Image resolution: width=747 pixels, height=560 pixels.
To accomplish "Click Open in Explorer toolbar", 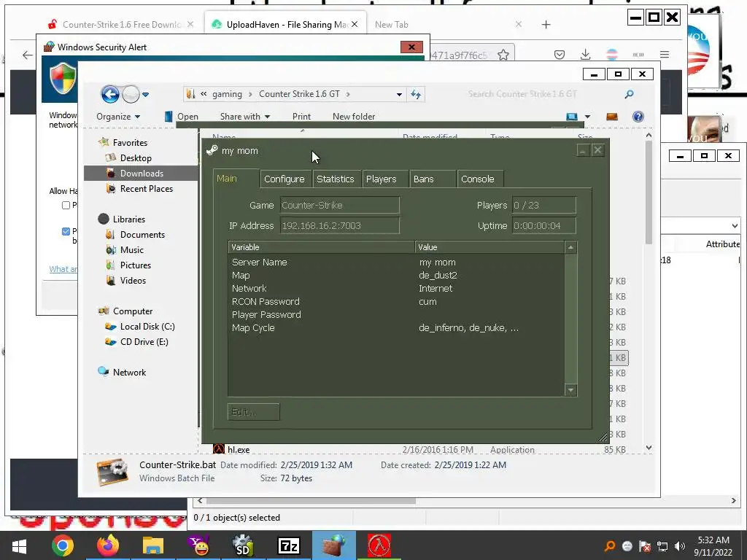I will coord(182,117).
